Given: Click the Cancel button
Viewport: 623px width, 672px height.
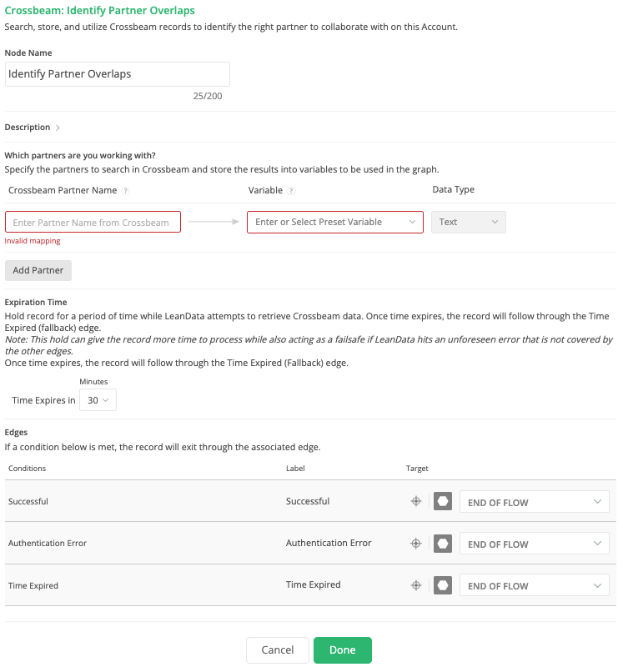Looking at the screenshot, I should [277, 650].
